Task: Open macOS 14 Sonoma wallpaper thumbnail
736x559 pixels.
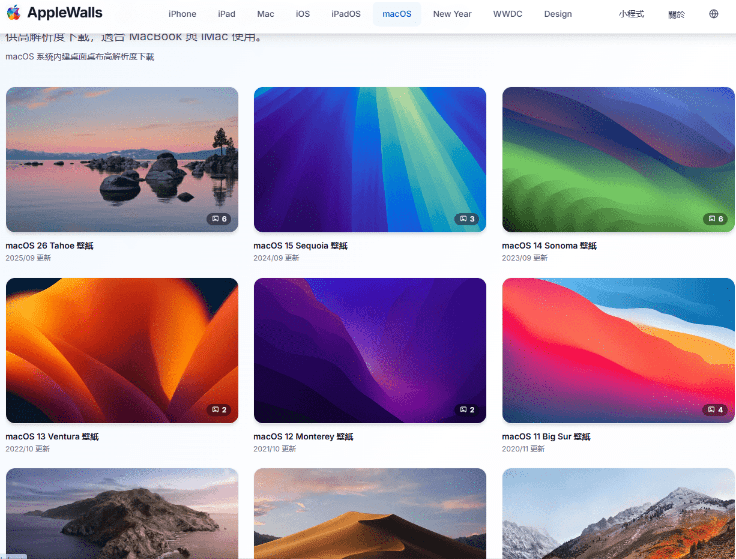Action: [x=618, y=160]
